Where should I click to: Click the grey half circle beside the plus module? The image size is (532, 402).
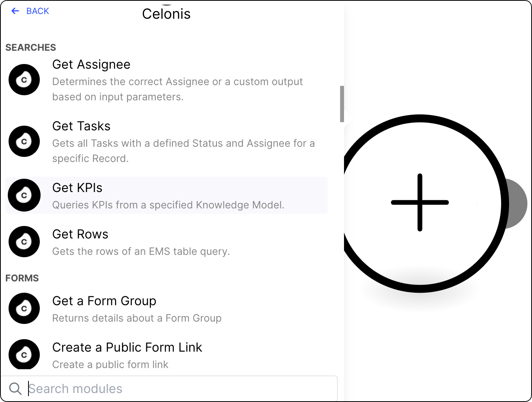tap(518, 203)
